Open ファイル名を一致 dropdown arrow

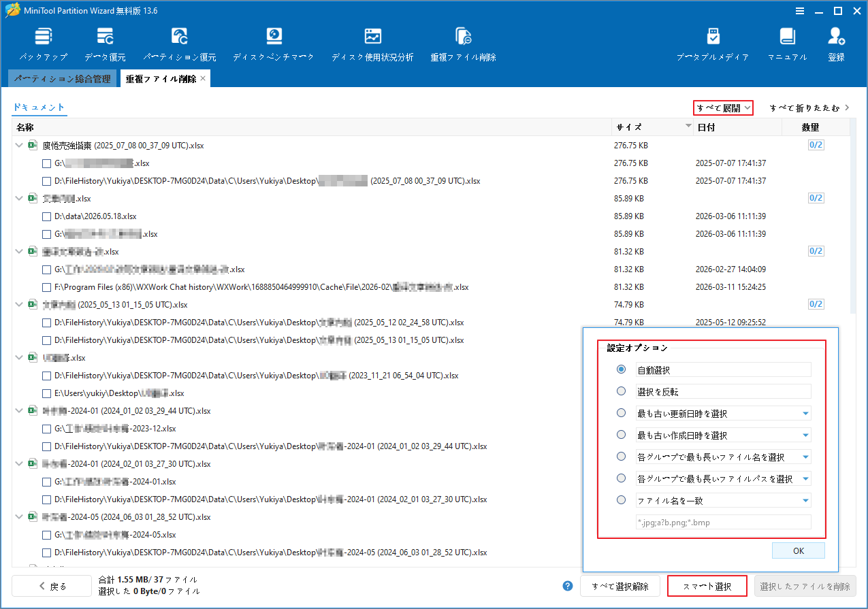805,501
